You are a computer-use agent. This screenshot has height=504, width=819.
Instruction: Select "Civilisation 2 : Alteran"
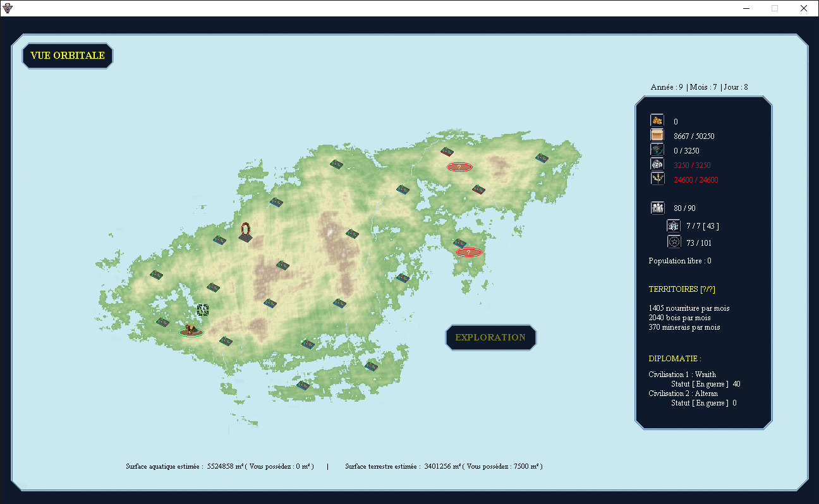click(683, 393)
